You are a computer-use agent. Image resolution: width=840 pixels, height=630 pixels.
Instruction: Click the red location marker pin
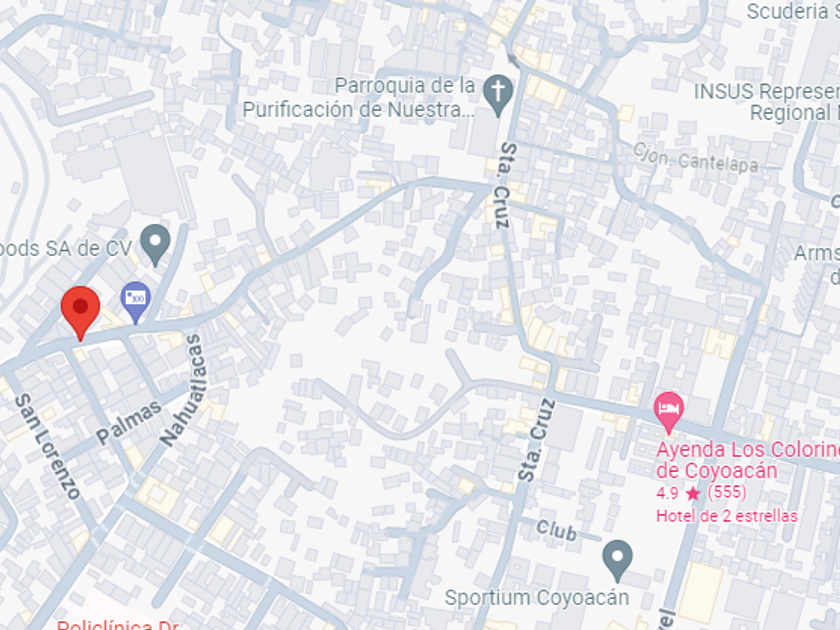[80, 312]
